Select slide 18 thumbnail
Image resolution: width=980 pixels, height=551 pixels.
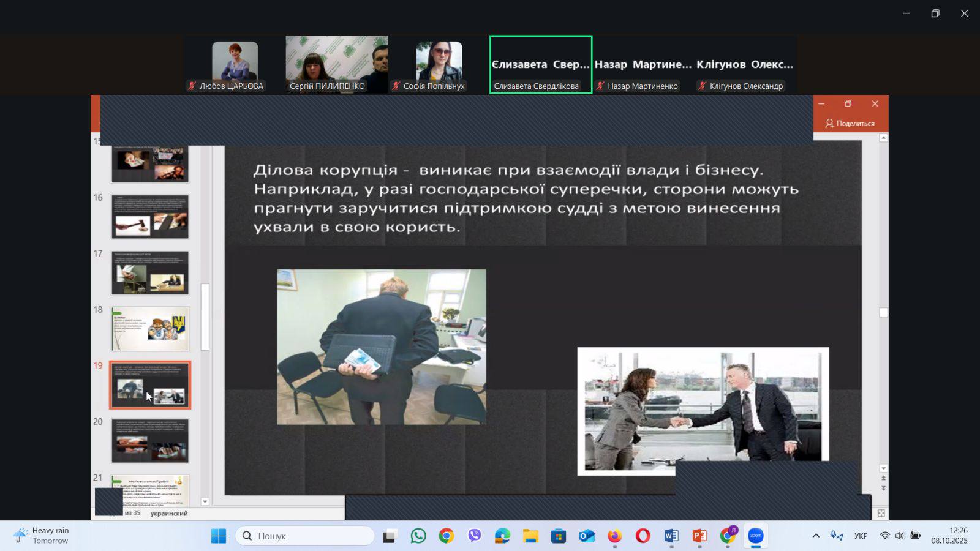150,329
